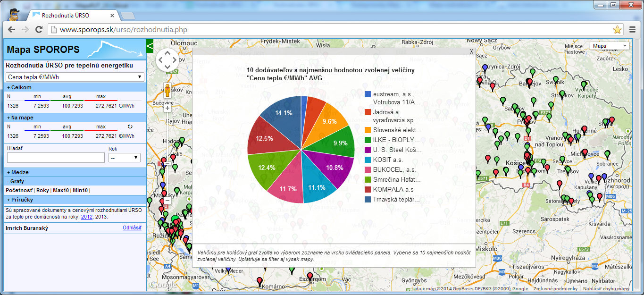Zoom in the map with the plus button
The image size is (644, 295).
[167, 108]
